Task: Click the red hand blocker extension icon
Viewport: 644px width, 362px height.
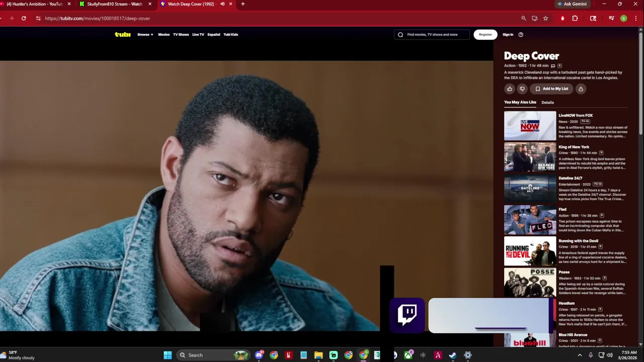Action: (x=562, y=19)
